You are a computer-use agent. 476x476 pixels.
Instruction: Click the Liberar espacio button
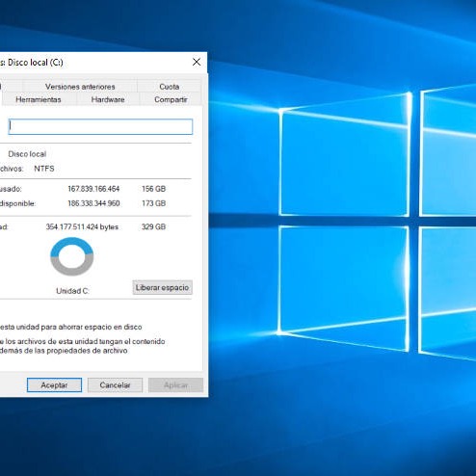[163, 287]
